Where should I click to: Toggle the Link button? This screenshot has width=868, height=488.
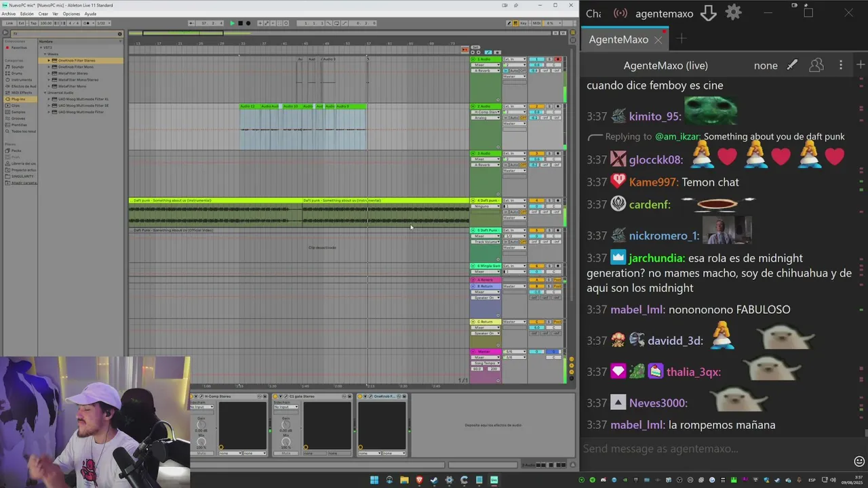coord(9,23)
